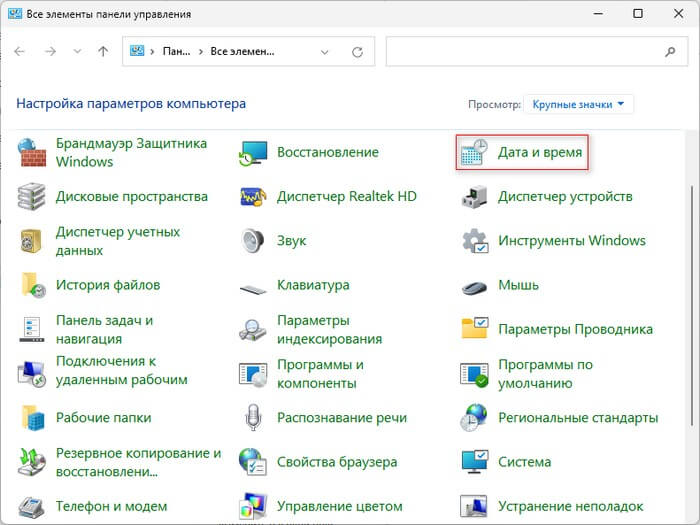
Task: Open the Свойства браузера globe icon
Action: click(253, 462)
